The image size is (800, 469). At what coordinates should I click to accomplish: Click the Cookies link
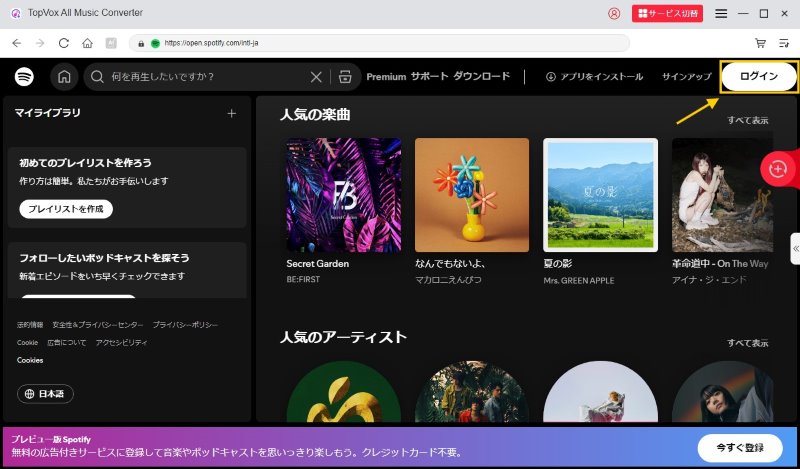[x=30, y=360]
